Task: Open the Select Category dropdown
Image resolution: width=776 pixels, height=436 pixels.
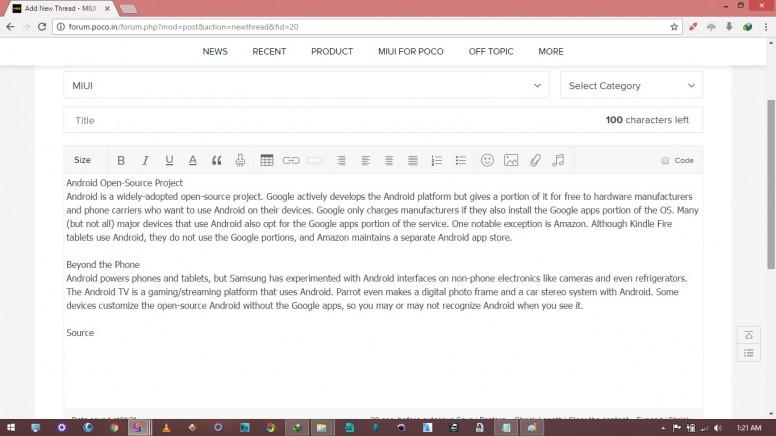Action: click(631, 85)
